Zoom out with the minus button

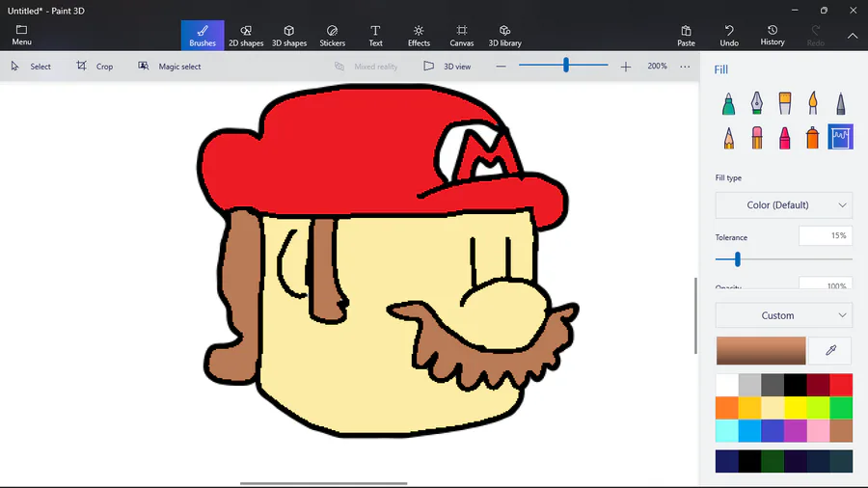pos(501,67)
